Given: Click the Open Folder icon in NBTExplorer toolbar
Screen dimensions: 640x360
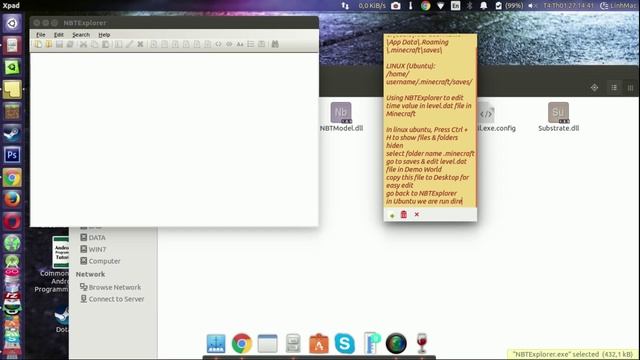Looking at the screenshot, I should click(x=49, y=44).
